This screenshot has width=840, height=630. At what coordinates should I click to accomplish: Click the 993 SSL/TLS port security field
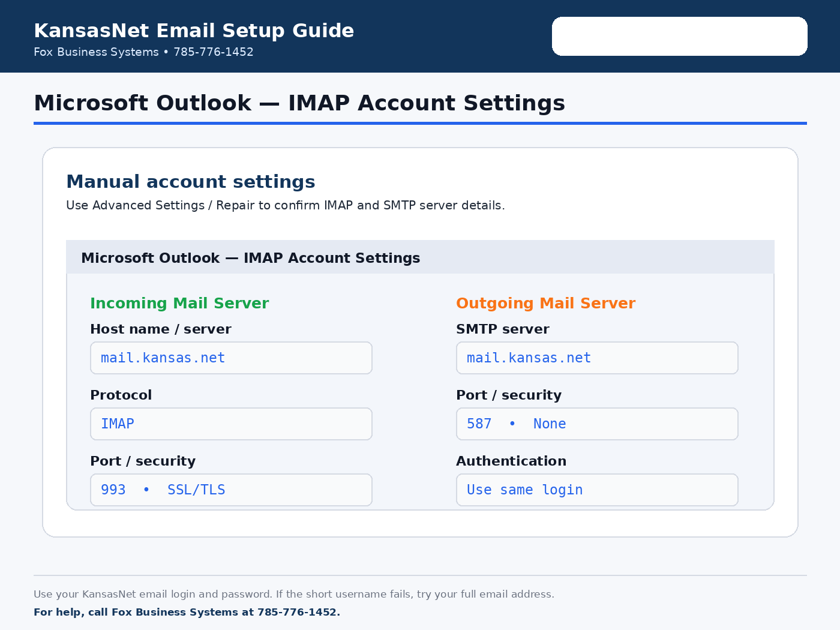(231, 490)
